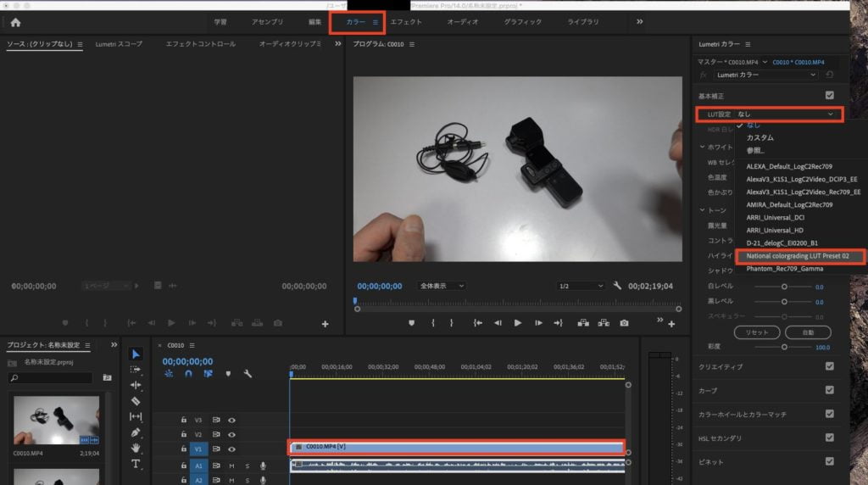Select the Type tool
This screenshot has width=868, height=485.
[136, 464]
